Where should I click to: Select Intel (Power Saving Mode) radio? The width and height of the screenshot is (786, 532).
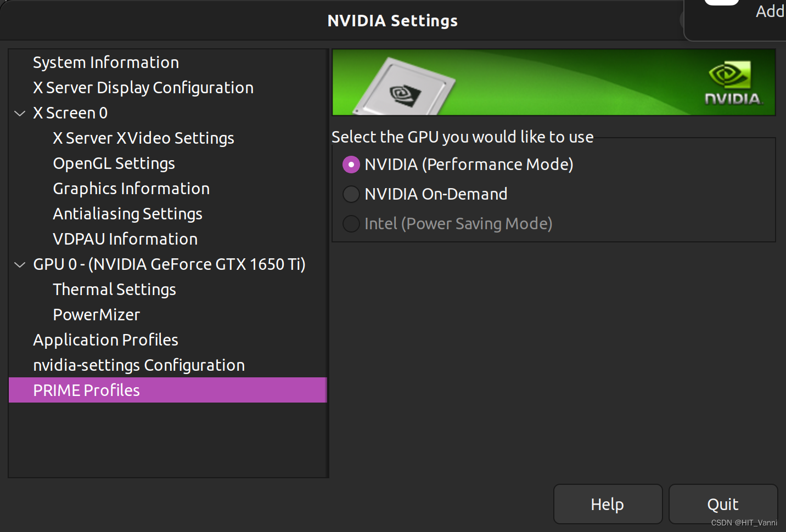tap(351, 224)
